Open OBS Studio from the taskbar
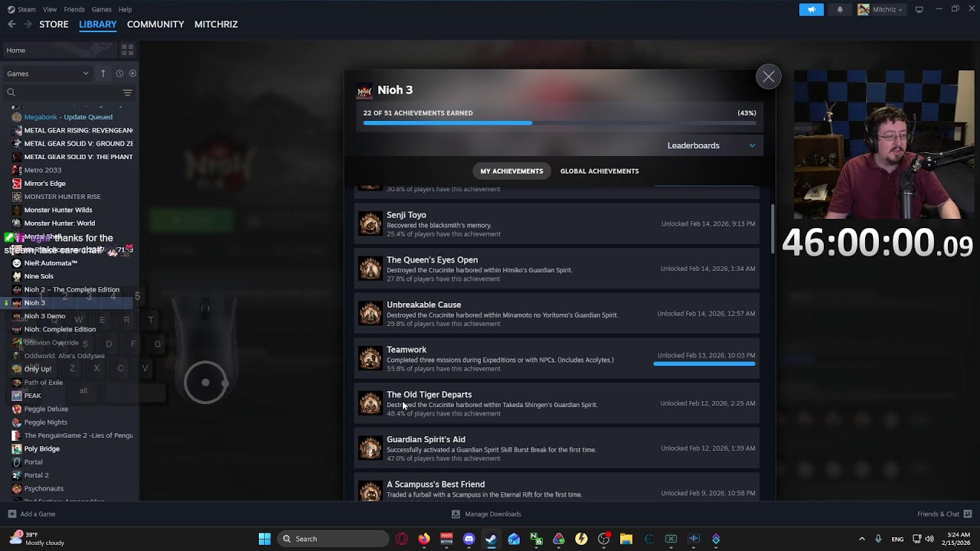This screenshot has width=980, height=551. pyautogui.click(x=603, y=539)
